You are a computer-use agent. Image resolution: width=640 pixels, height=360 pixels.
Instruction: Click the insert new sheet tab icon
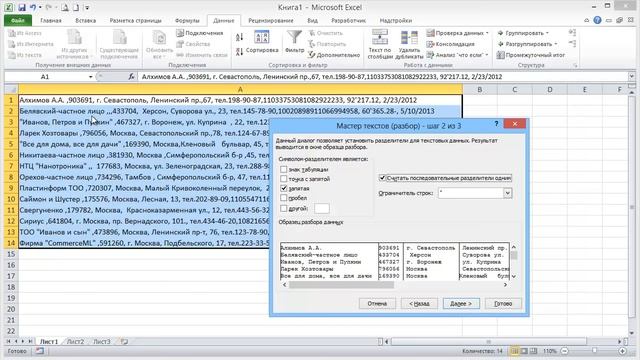124,341
